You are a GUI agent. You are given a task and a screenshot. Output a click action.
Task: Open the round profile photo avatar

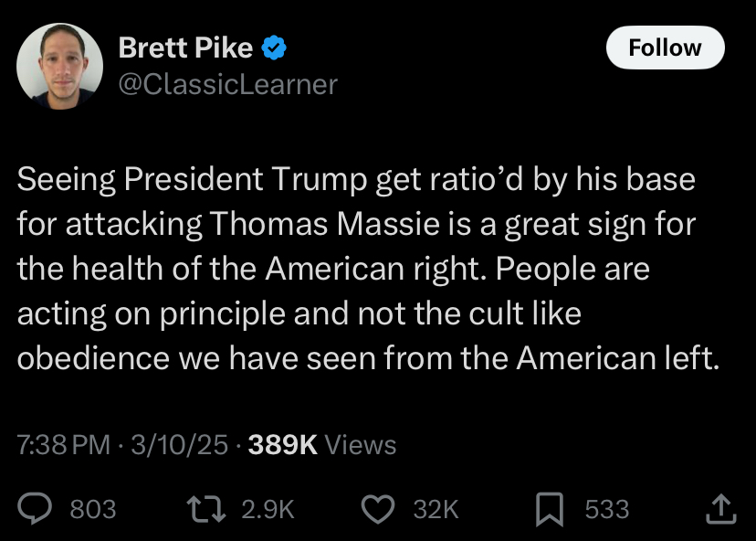[x=59, y=66]
